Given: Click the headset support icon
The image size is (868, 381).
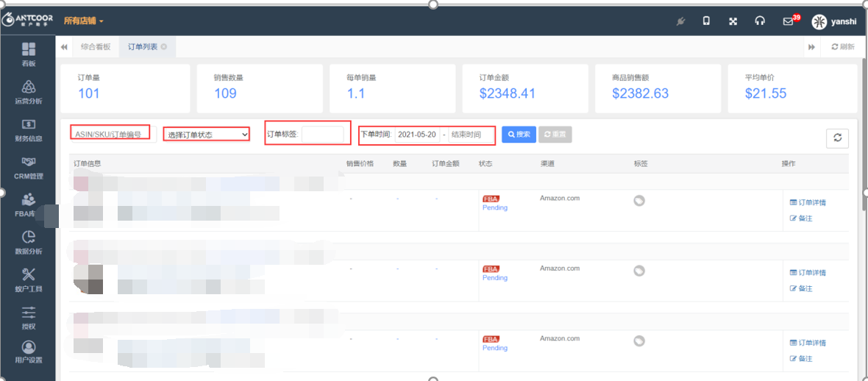Looking at the screenshot, I should 760,21.
